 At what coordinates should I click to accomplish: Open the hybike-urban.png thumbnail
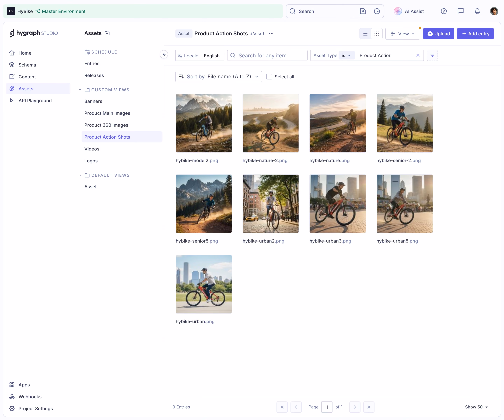[204, 284]
